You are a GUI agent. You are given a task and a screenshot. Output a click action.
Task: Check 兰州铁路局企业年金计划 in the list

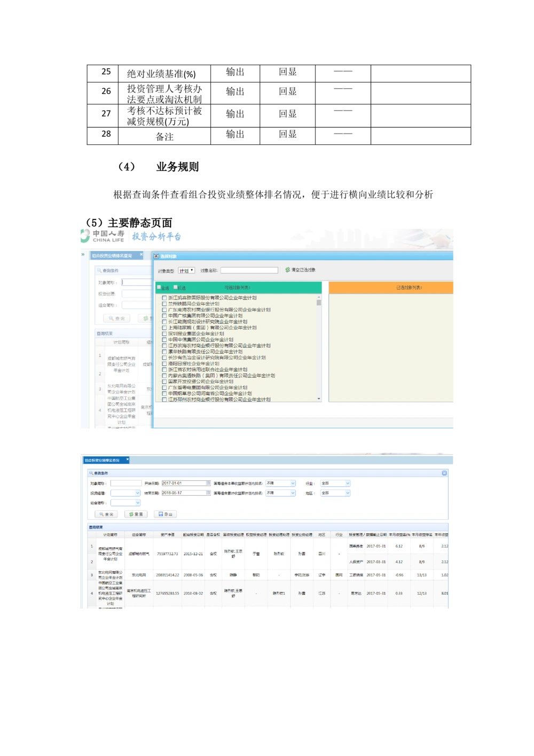click(x=164, y=304)
